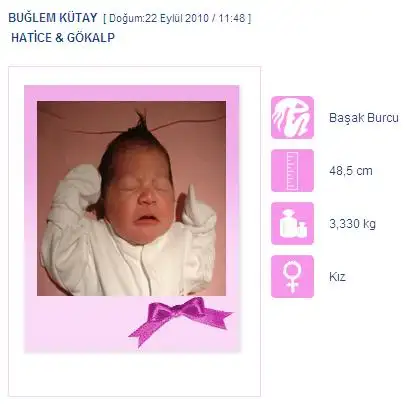The width and height of the screenshot is (409, 411).
Task: Click the weight scale icon
Action: pos(292,223)
